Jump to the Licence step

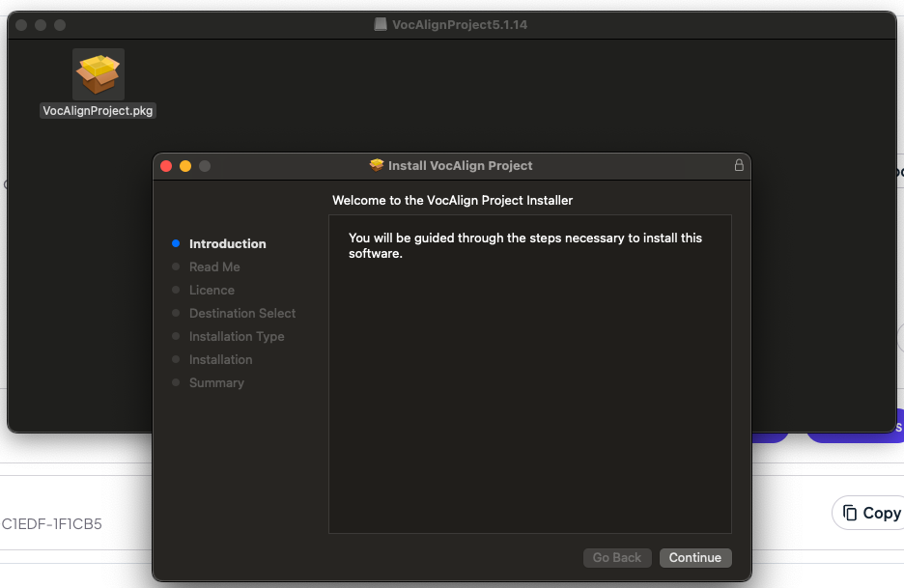click(212, 291)
